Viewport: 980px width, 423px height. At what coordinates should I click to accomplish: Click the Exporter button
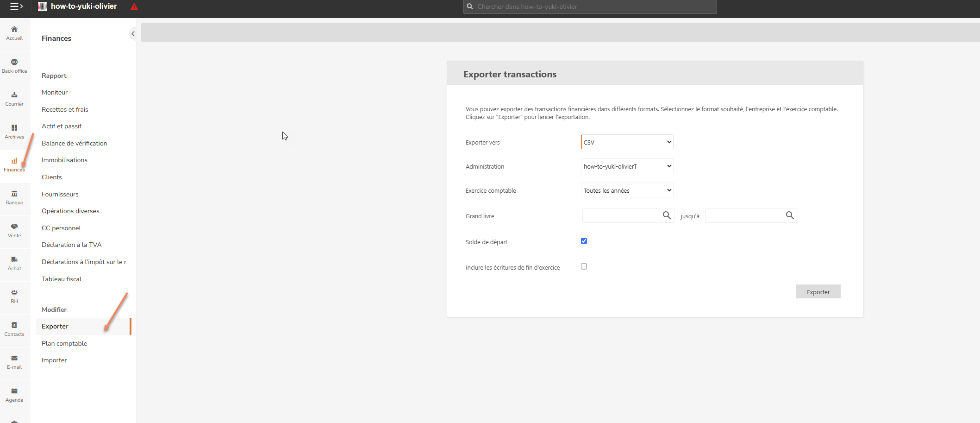click(818, 291)
